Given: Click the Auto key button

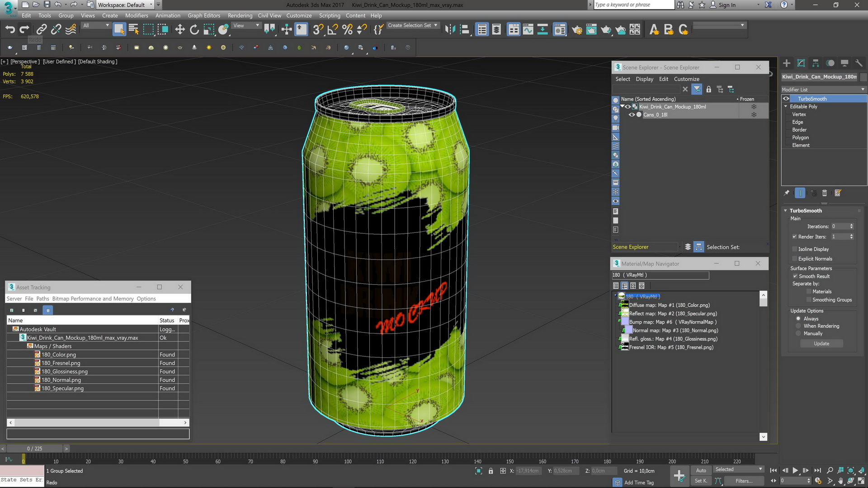Looking at the screenshot, I should pos(701,470).
